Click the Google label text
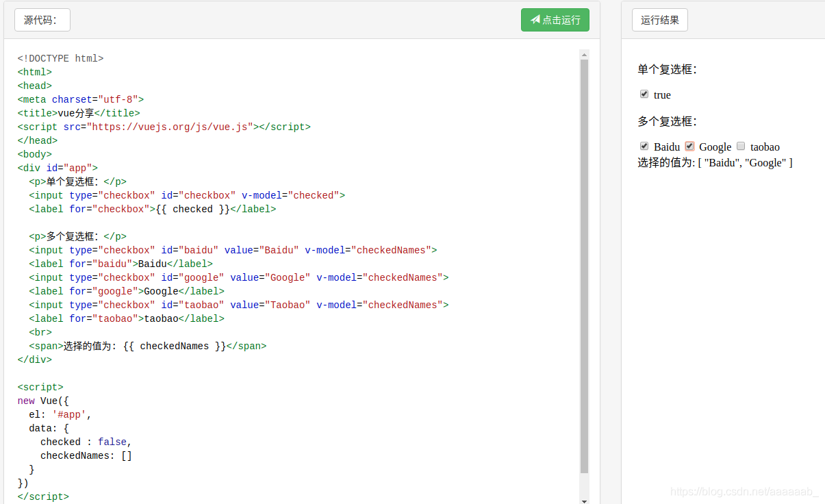Image resolution: width=825 pixels, height=504 pixels. 715,147
